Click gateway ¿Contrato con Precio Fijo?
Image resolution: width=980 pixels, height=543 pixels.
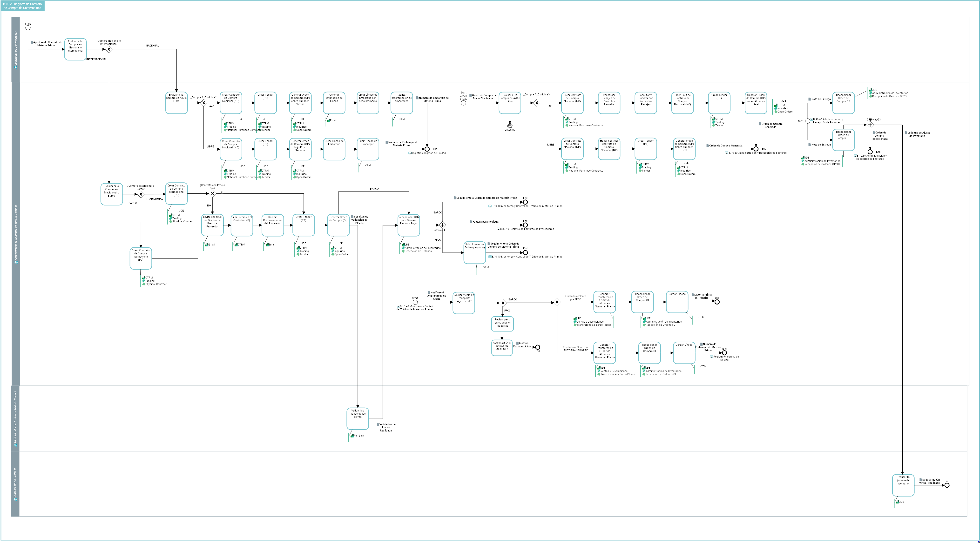pyautogui.click(x=213, y=194)
